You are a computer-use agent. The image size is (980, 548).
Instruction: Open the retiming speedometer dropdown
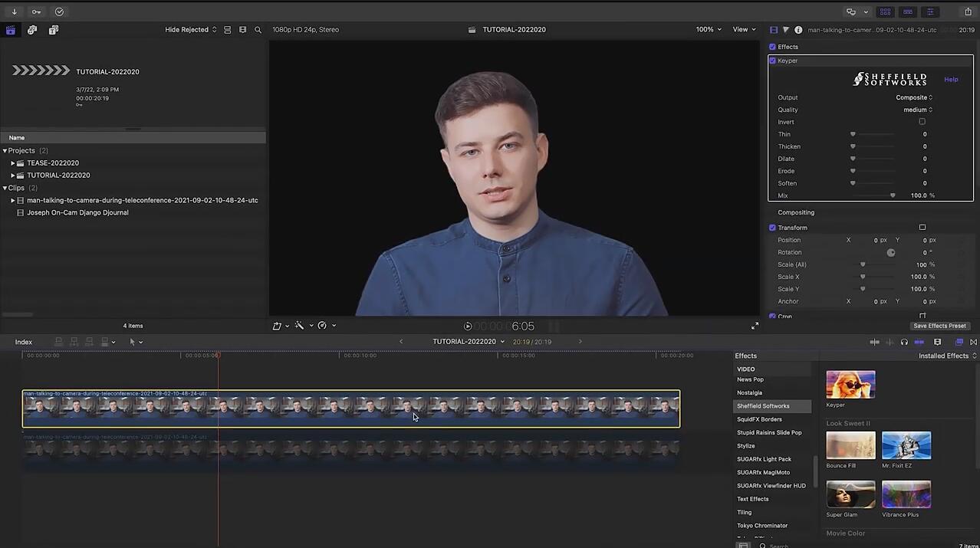(327, 326)
